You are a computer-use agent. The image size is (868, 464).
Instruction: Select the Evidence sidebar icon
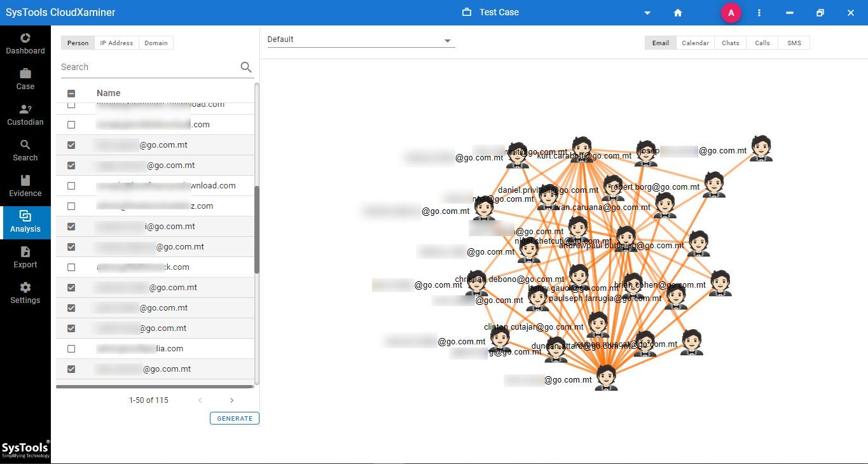point(25,186)
